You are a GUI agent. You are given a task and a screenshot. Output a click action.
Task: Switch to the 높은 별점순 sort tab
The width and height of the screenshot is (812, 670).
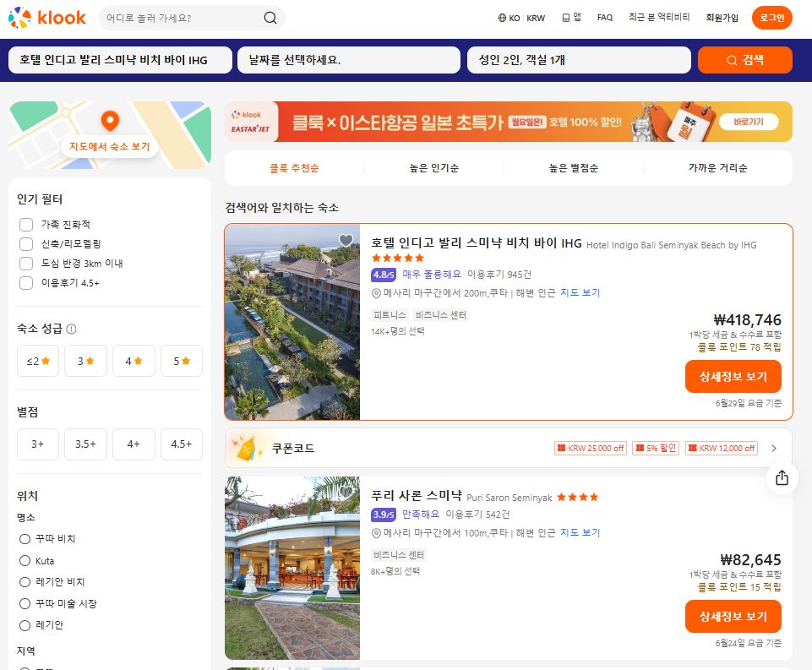pos(573,168)
